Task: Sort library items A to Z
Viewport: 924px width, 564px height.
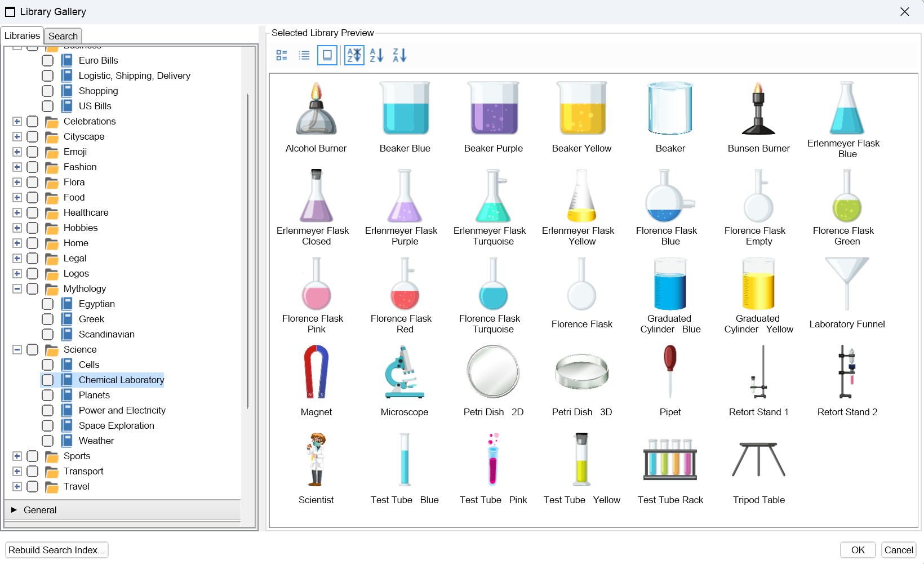Action: pos(376,55)
